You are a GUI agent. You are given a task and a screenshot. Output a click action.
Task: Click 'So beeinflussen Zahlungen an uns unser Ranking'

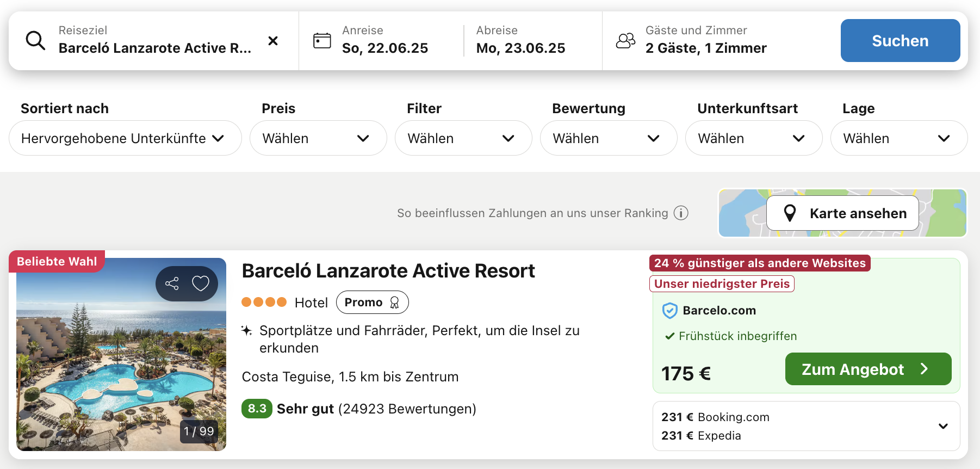532,213
